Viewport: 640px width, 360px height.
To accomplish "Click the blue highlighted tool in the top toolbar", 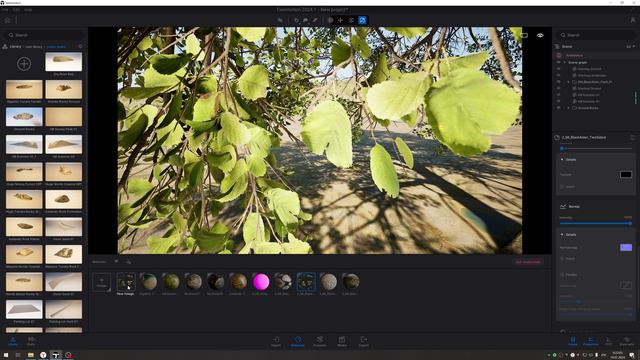I will (362, 20).
